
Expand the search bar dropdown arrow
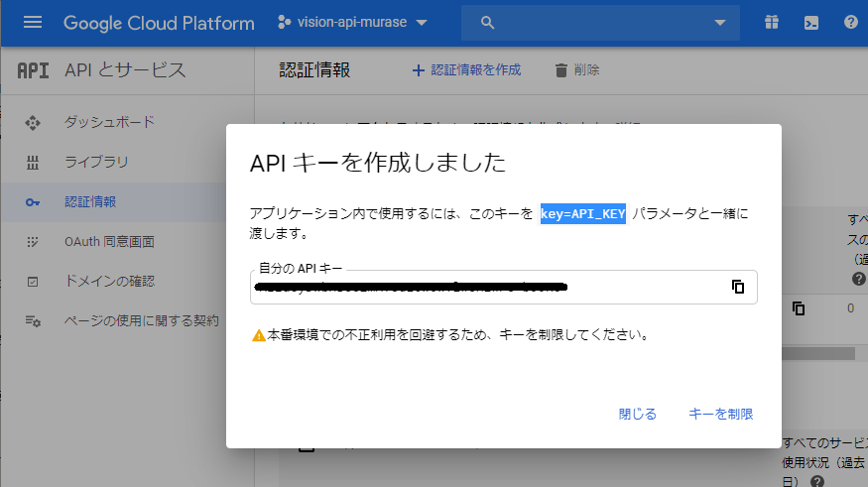(x=719, y=23)
